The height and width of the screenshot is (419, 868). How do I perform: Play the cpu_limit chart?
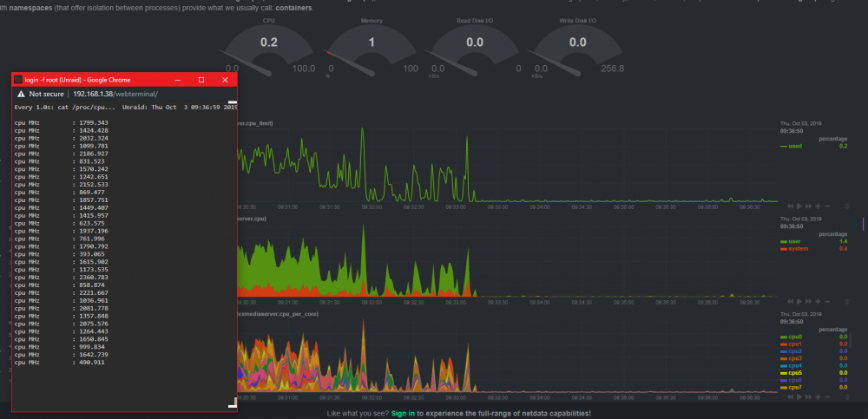799,206
